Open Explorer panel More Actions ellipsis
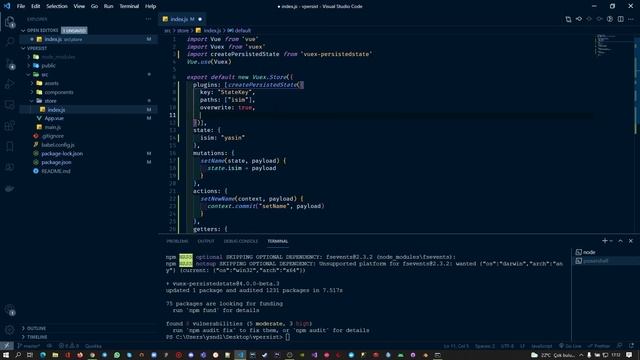This screenshot has height=360, width=640. pos(148,19)
